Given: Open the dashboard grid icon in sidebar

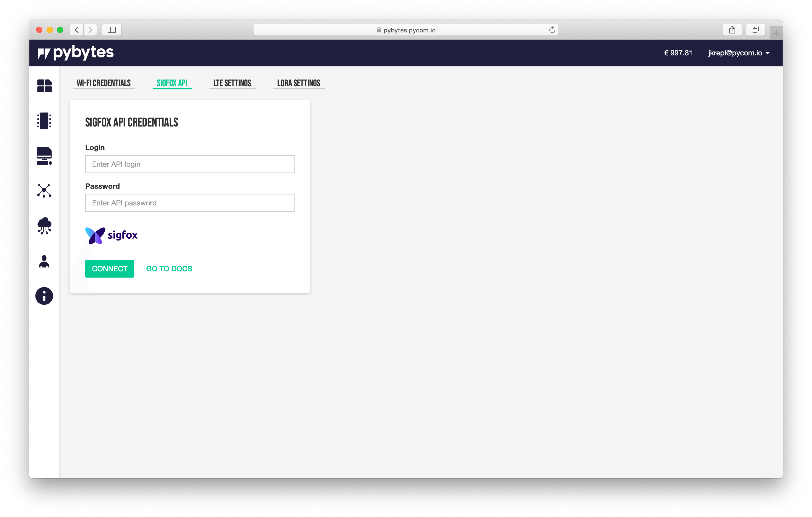Looking at the screenshot, I should pyautogui.click(x=44, y=86).
